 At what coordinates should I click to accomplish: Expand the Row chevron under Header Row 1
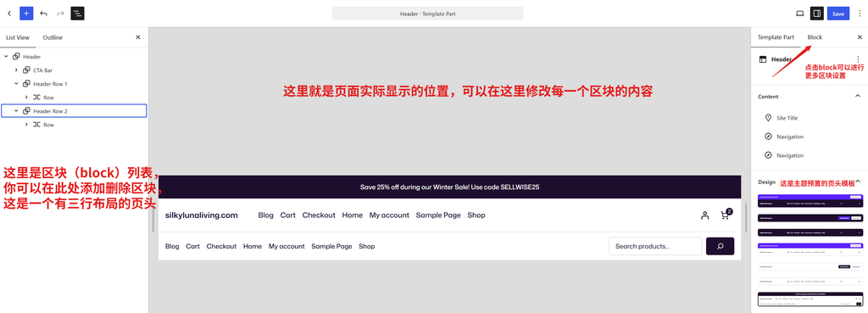coord(26,97)
